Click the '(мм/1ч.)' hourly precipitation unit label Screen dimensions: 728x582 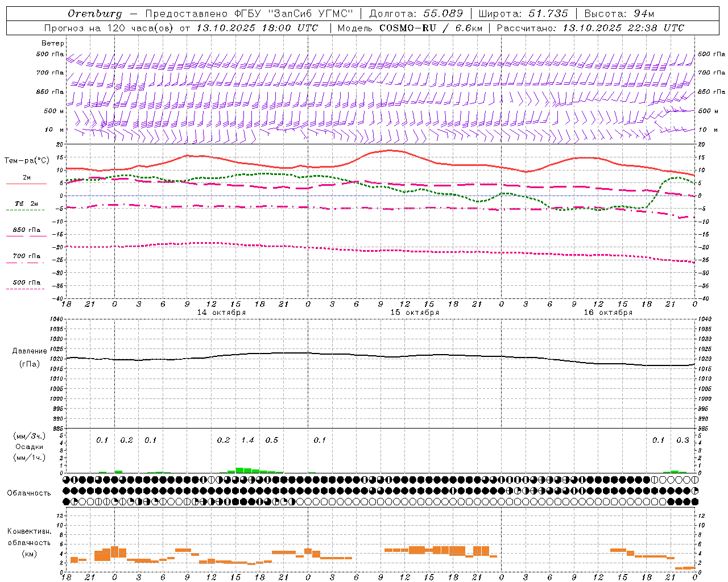tap(30, 458)
